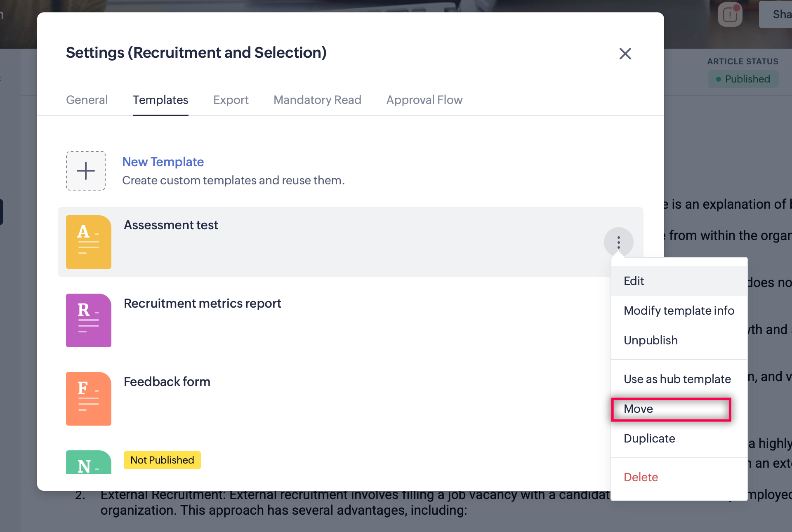792x532 pixels.
Task: Go to the Mandatory Read tab
Action: click(317, 100)
